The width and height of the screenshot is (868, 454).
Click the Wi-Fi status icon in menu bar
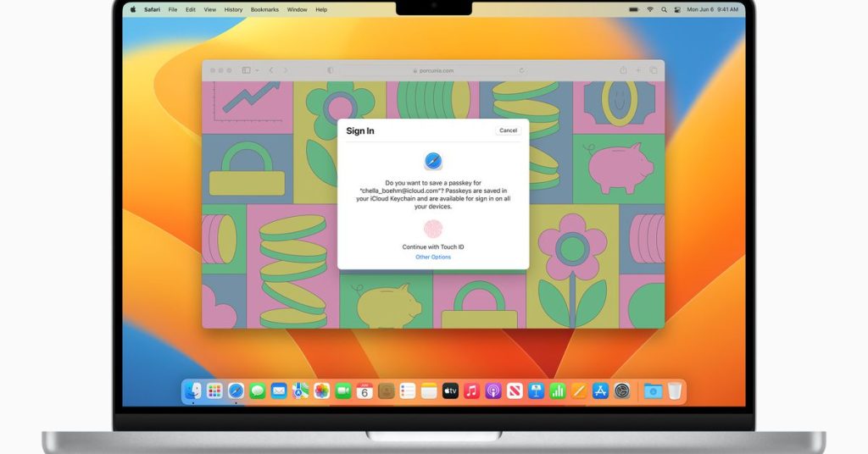[x=650, y=9]
